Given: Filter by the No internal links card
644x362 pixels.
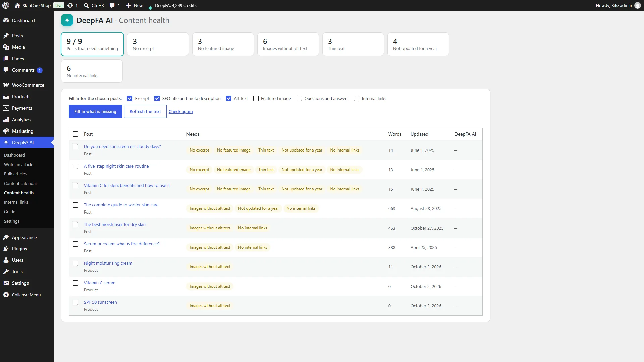Looking at the screenshot, I should point(92,71).
